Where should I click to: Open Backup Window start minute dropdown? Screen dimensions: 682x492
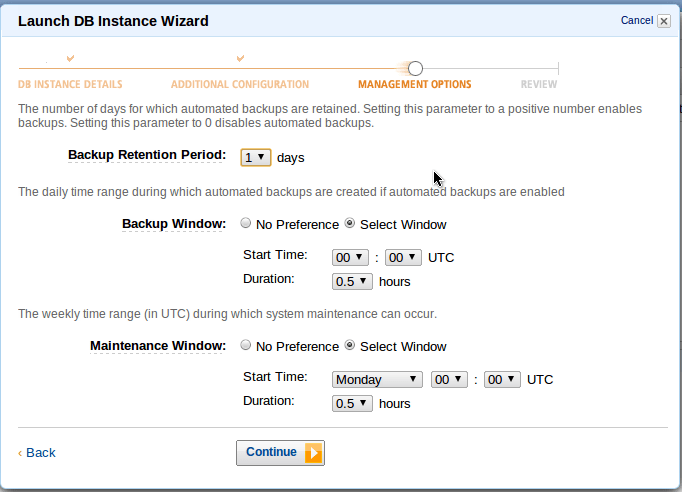(404, 257)
